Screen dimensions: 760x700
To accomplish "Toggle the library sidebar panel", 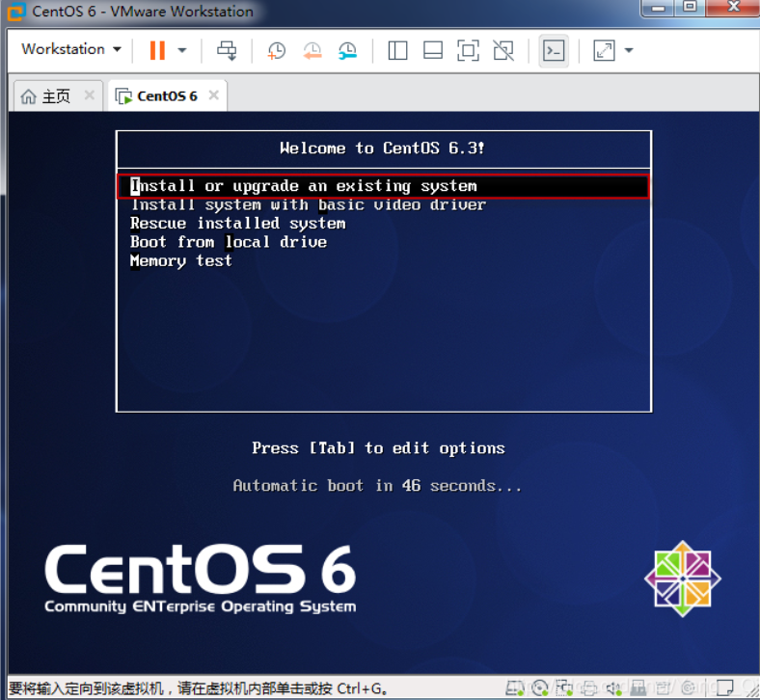I will click(397, 50).
